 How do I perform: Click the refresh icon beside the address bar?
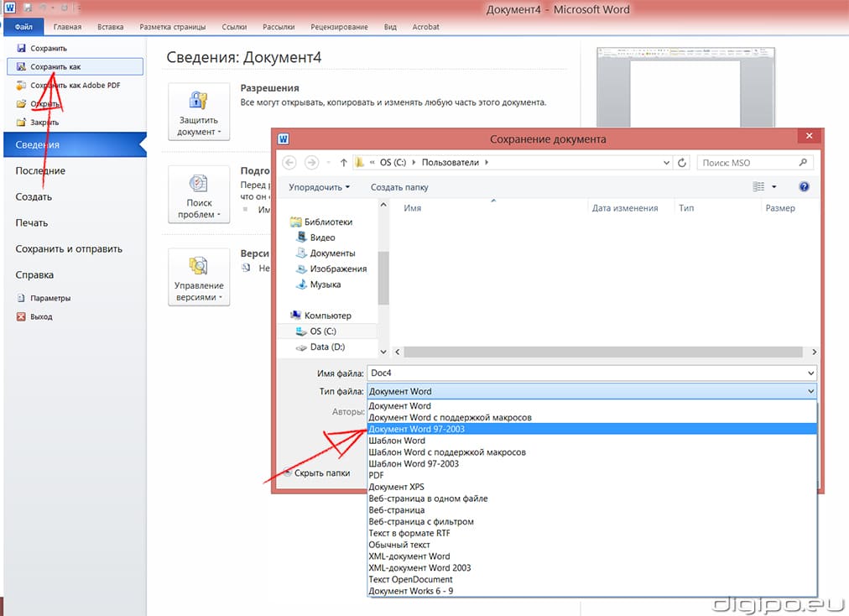pos(682,163)
